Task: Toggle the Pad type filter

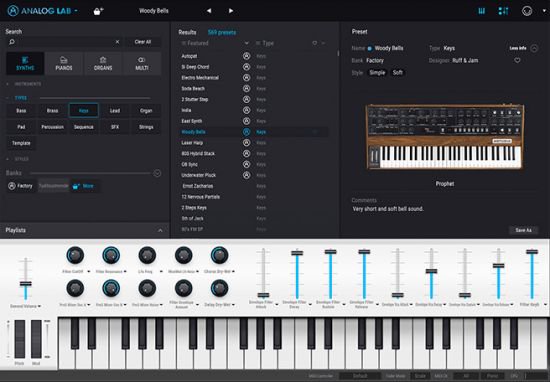Action: 21,127
